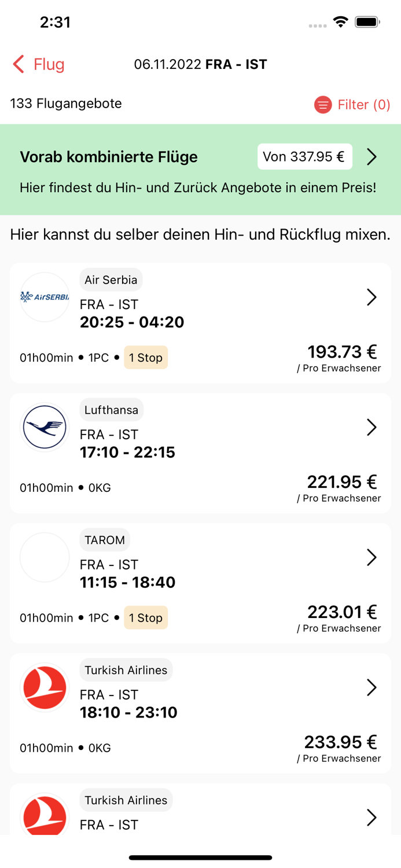The image size is (401, 868).
Task: Select the 1 Stop badge on Air Serbia
Action: (x=146, y=358)
